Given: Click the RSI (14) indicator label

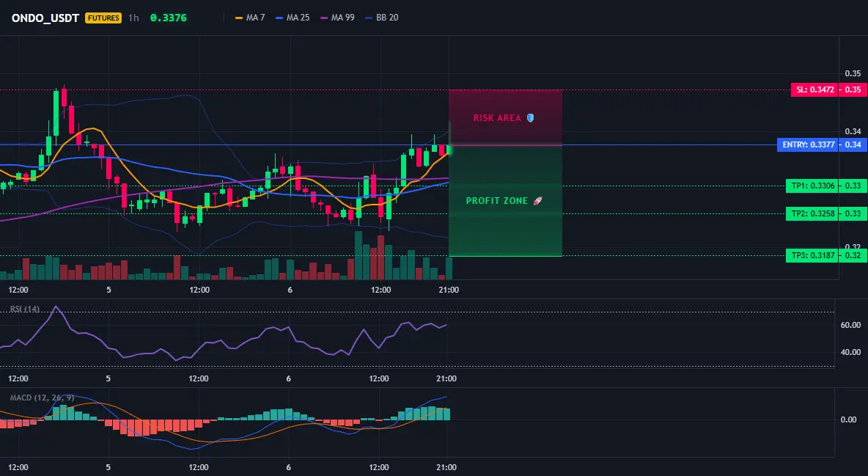Looking at the screenshot, I should [x=25, y=309].
